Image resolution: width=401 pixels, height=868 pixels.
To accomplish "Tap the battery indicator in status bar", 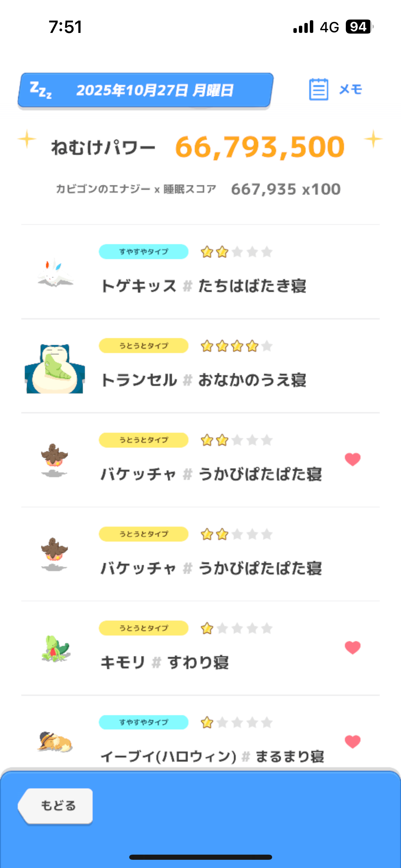I will click(359, 27).
